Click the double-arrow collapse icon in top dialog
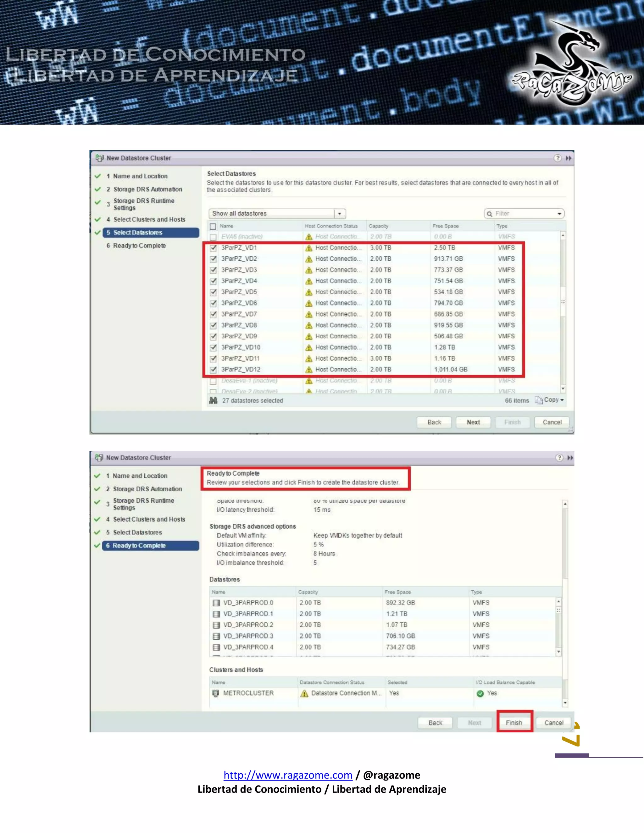 (x=569, y=158)
